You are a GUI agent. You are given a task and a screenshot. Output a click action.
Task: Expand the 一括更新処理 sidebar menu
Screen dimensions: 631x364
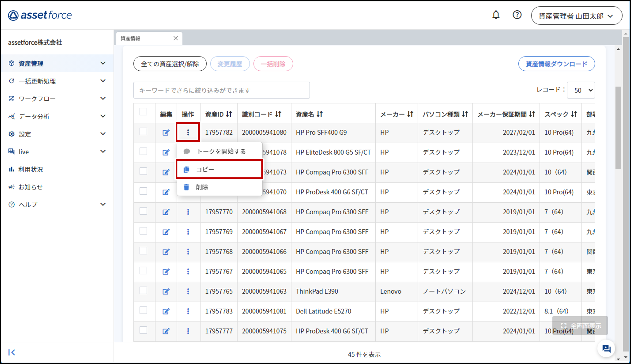(x=57, y=81)
